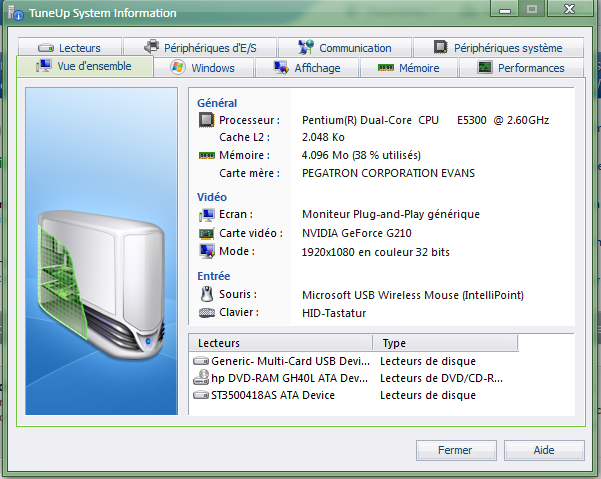Minimize the TuneUp System Information window
The image size is (601, 479).
pos(505,9)
